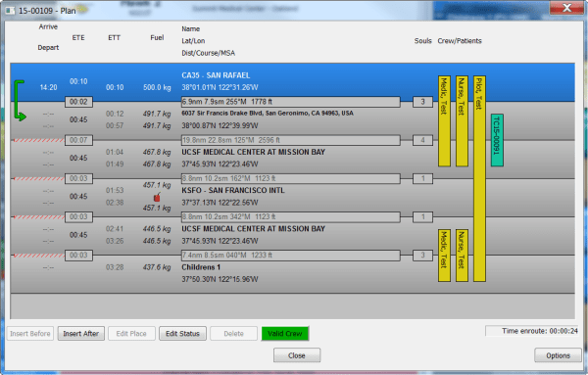Open Edit Status
This screenshot has height=375, width=588.
(x=182, y=334)
